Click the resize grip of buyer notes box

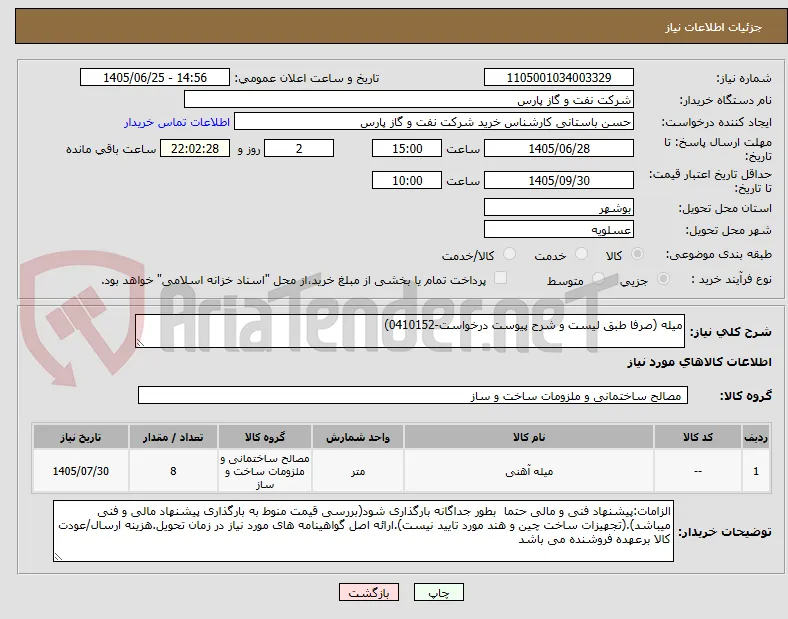(58, 557)
